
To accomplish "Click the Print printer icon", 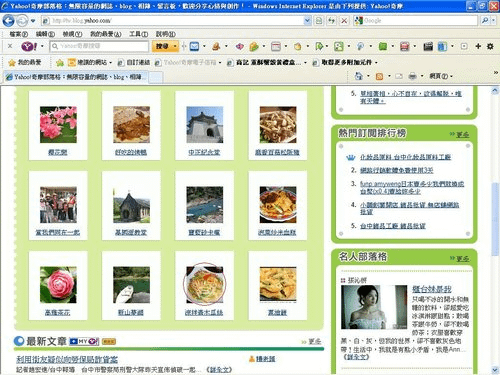I will pos(412,76).
